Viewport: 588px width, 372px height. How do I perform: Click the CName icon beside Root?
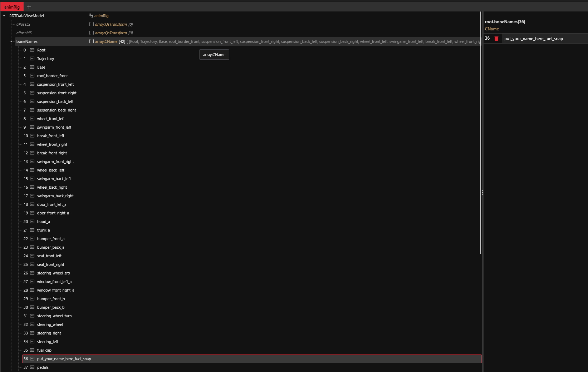click(32, 50)
